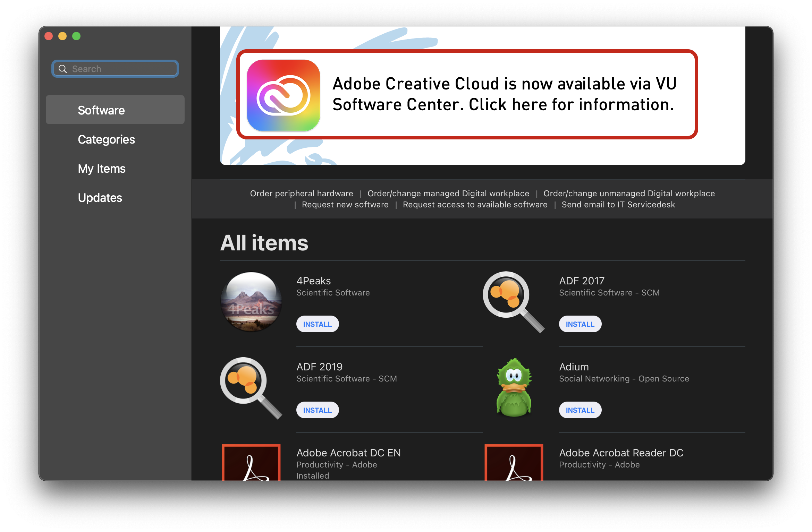Open the Adium green duck icon
Viewport: 812px width, 532px height.
[x=514, y=387]
